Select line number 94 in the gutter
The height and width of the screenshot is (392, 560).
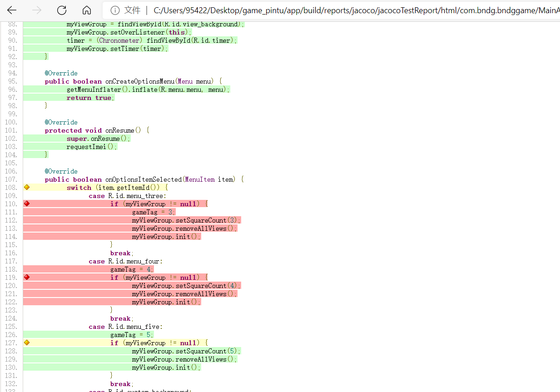11,73
